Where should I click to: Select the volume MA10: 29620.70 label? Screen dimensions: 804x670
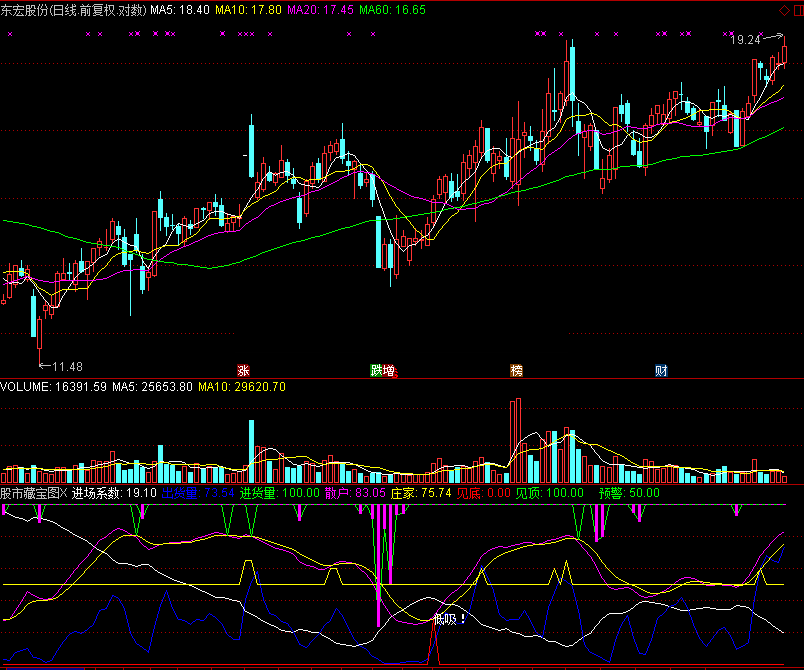click(x=242, y=387)
